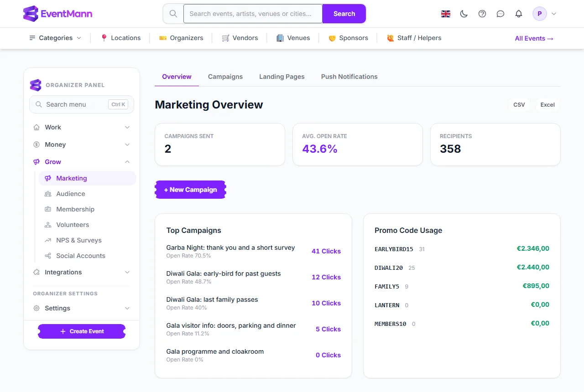Click the Audience people icon

tap(48, 194)
